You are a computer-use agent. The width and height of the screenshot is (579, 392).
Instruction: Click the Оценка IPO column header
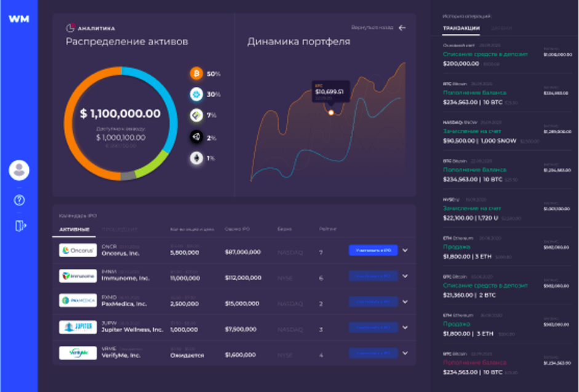[237, 229]
